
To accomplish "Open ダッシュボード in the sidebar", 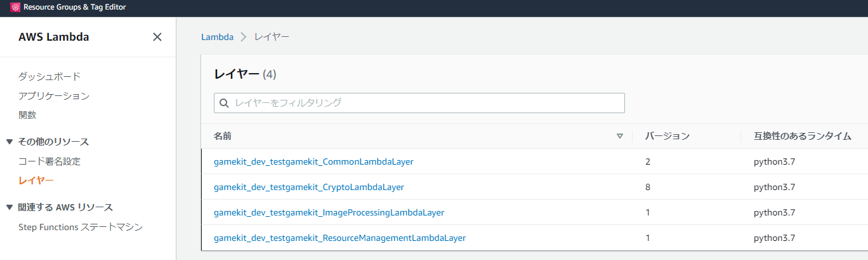I will click(49, 76).
